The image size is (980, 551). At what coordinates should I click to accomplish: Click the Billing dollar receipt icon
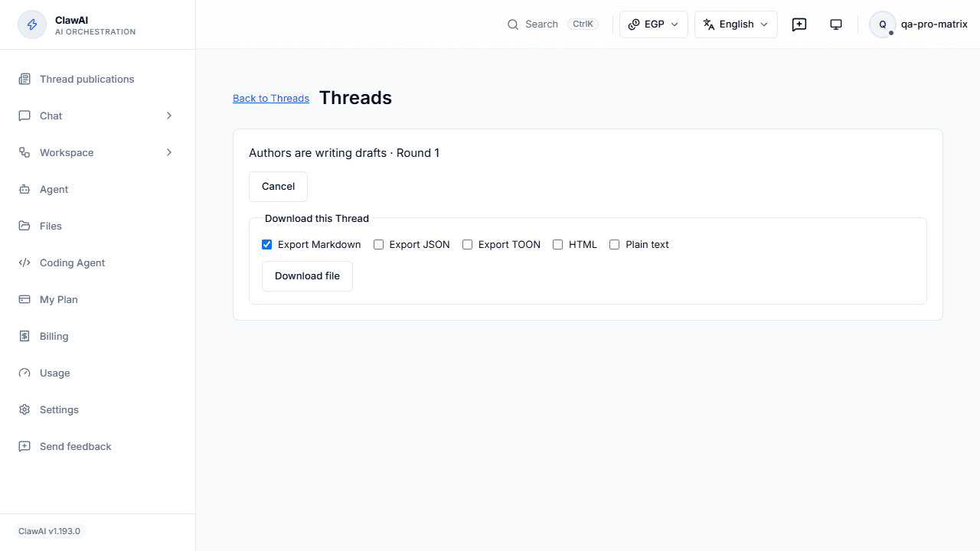coord(24,336)
